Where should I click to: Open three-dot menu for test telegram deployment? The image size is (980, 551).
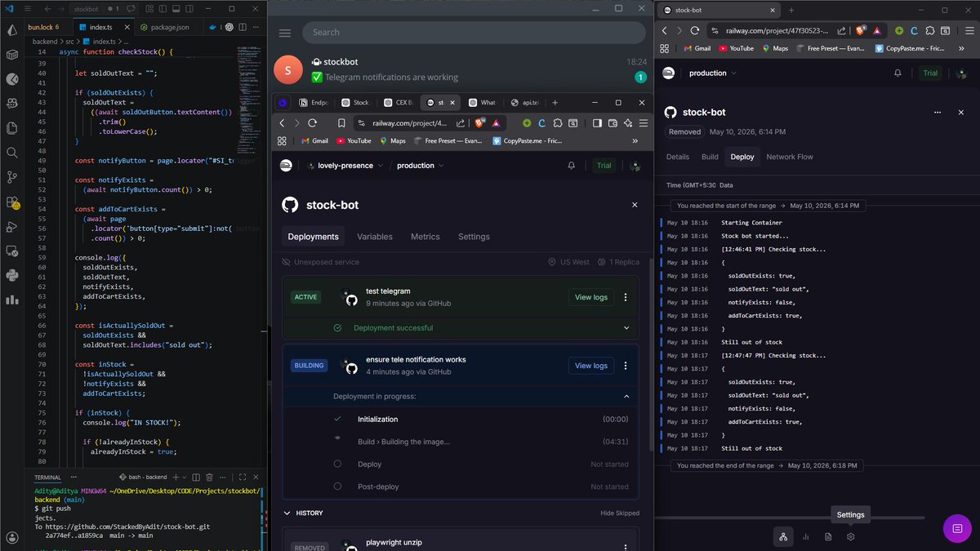[626, 297]
